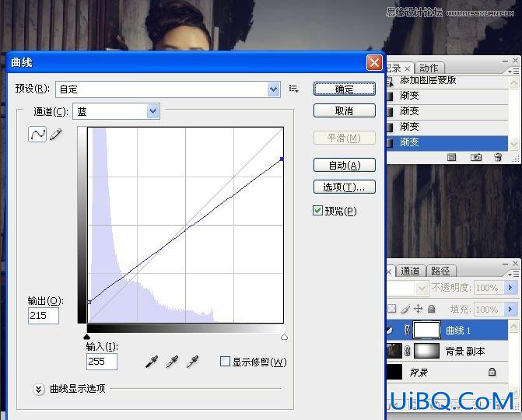This screenshot has width=522, height=420.
Task: Create new document from current state icon
Action: 451,157
